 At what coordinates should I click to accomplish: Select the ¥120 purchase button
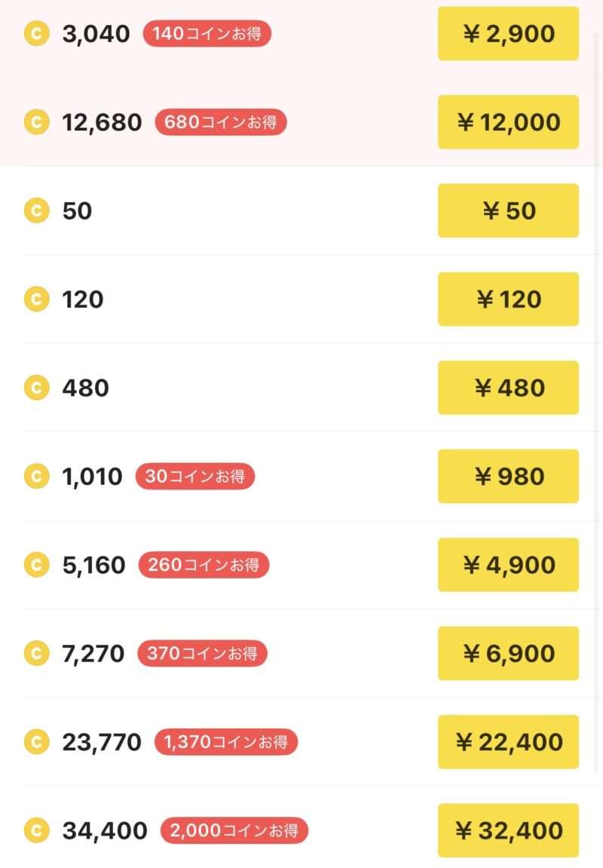tap(508, 299)
